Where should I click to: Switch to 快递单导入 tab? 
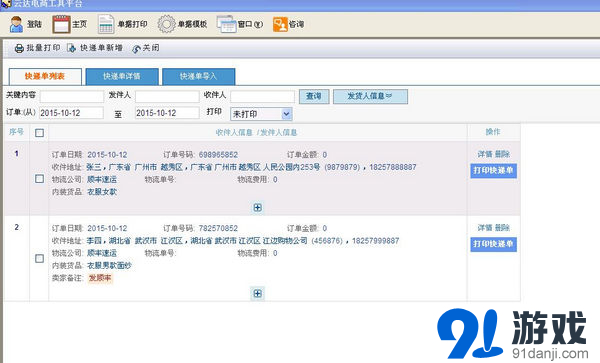[199, 76]
